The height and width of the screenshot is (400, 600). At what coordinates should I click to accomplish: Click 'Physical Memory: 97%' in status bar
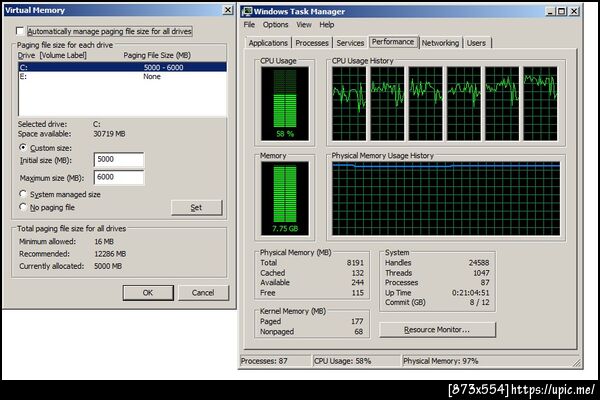pos(440,361)
